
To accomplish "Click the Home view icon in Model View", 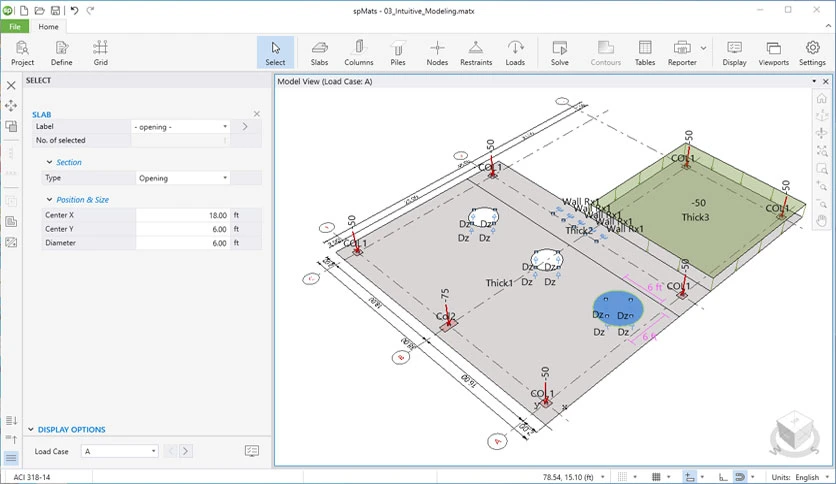I will click(822, 99).
